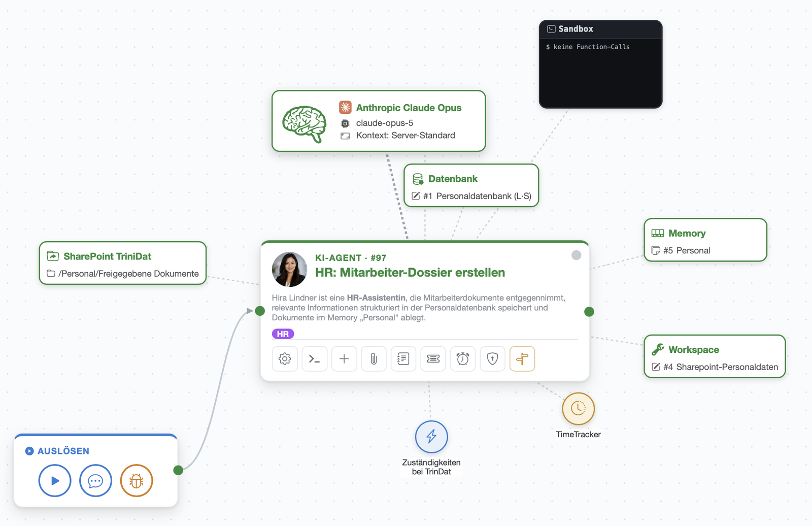Click the Datenbank database icon
The width and height of the screenshot is (812, 526).
(418, 179)
